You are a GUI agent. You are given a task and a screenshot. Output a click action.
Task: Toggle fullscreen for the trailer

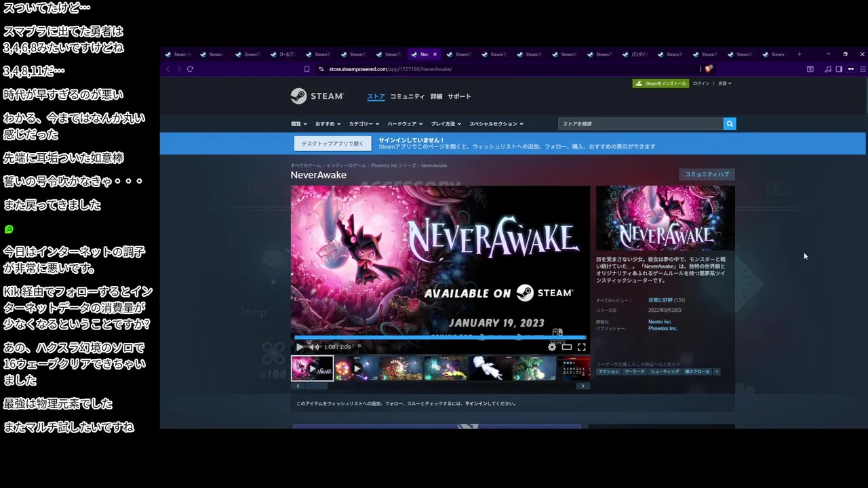tap(581, 347)
